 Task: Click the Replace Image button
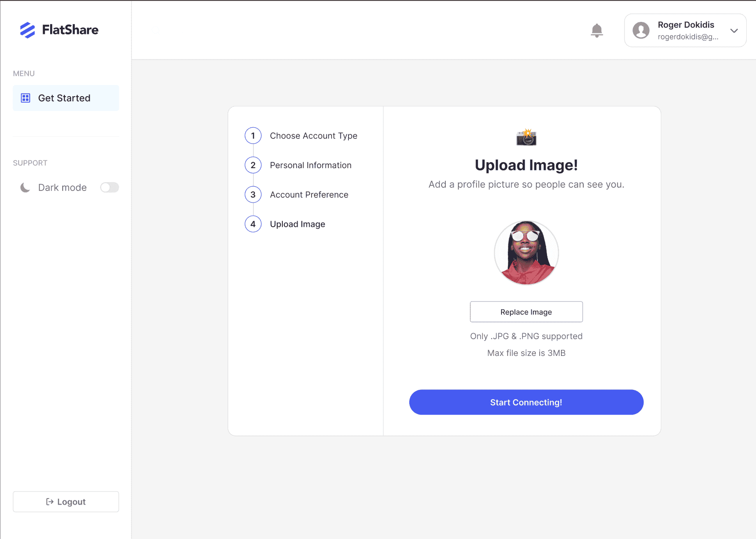coord(527,312)
